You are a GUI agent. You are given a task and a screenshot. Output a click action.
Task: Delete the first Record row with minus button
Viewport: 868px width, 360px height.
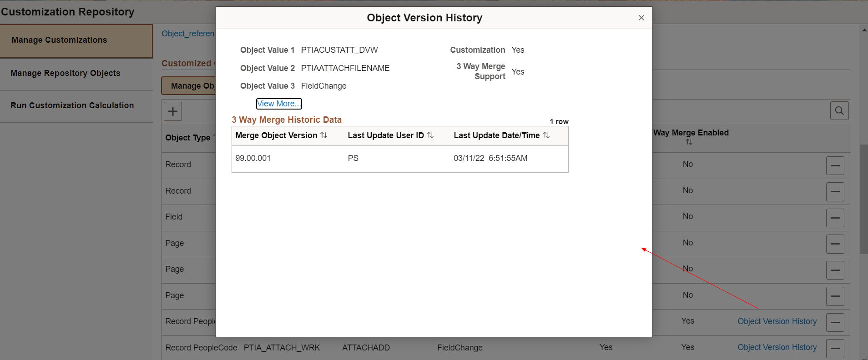click(835, 165)
